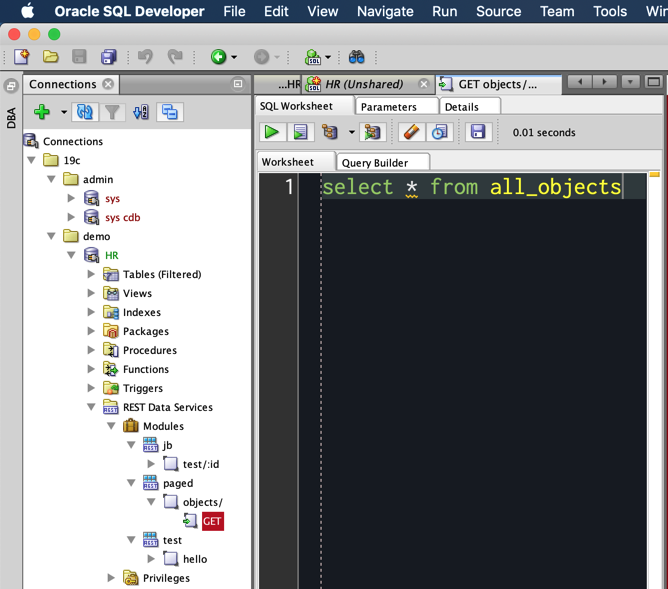Close the Connections panel tab
Screen dimensions: 668x589
coord(109,84)
